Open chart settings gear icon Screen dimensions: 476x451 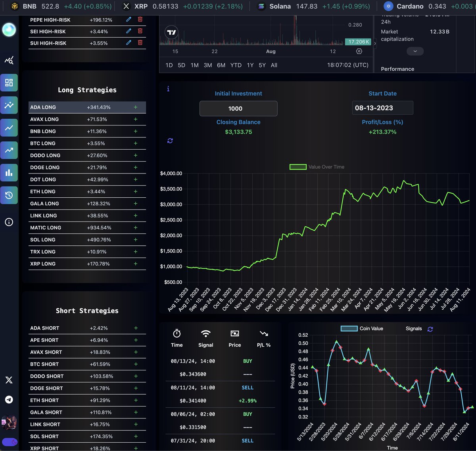click(x=359, y=51)
